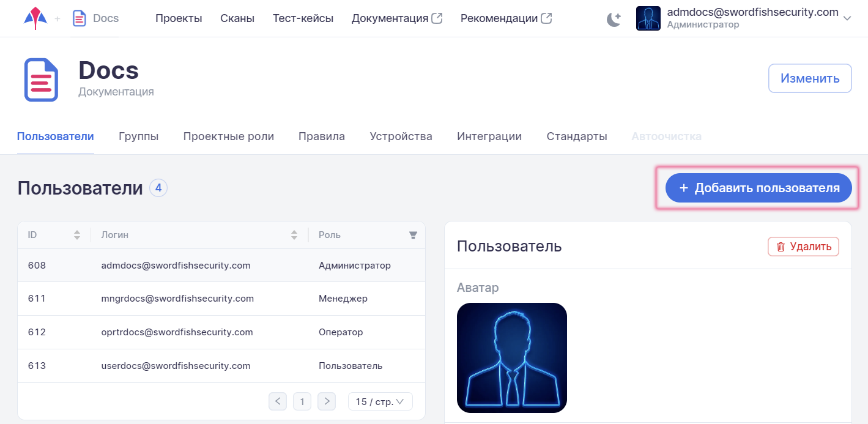This screenshot has width=868, height=424.
Task: Sort the table by Логин column
Action: pos(294,235)
